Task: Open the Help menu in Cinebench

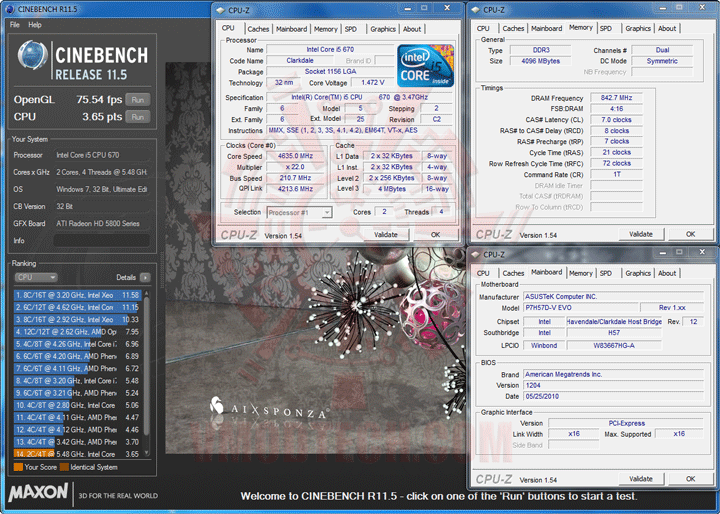Action: (35, 25)
